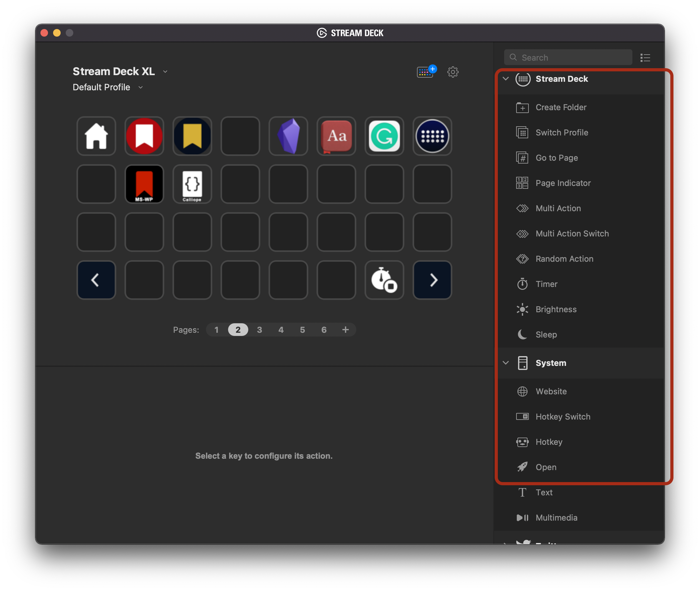The height and width of the screenshot is (591, 700).
Task: Open preferences with the gear icon
Action: pos(453,72)
